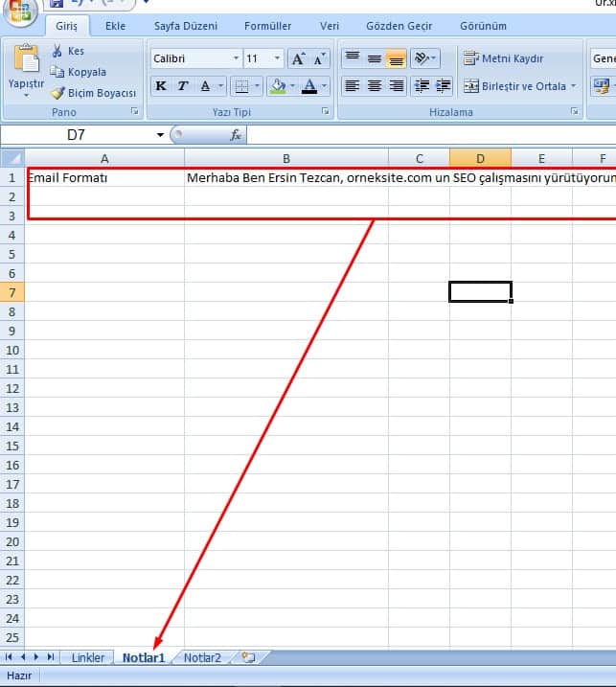Expand the font size 11 dropdown
The image size is (616, 687).
pyautogui.click(x=278, y=59)
